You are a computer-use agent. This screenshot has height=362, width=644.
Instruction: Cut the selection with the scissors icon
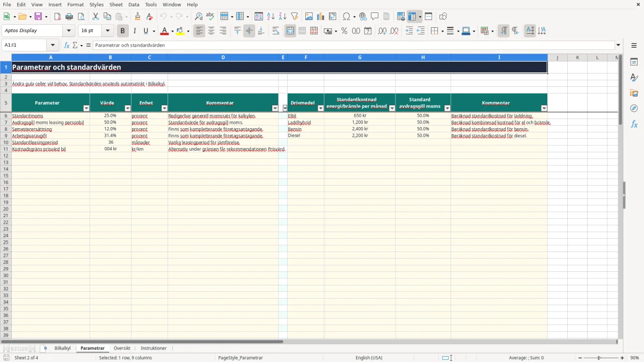tap(96, 17)
